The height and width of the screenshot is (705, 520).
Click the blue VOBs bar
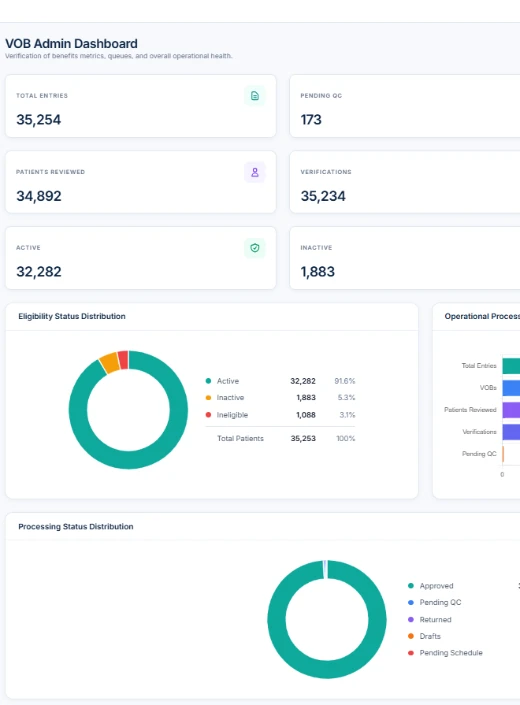point(511,388)
